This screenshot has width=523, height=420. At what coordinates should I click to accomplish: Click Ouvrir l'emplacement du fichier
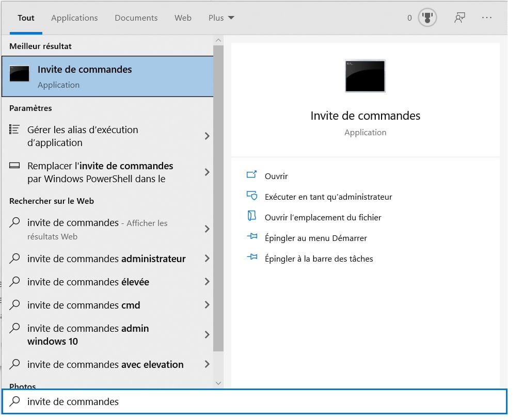pyautogui.click(x=323, y=218)
